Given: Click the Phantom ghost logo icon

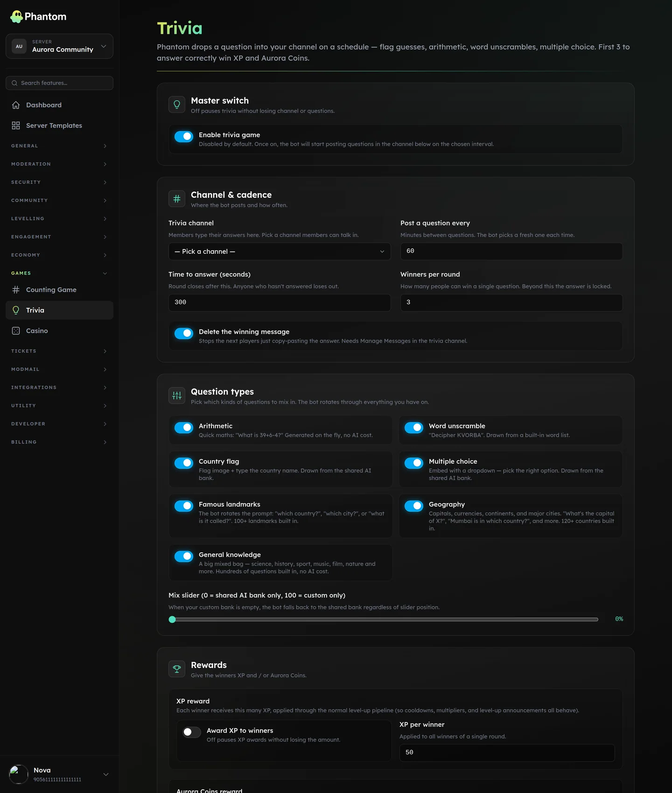Looking at the screenshot, I should 16,17.
